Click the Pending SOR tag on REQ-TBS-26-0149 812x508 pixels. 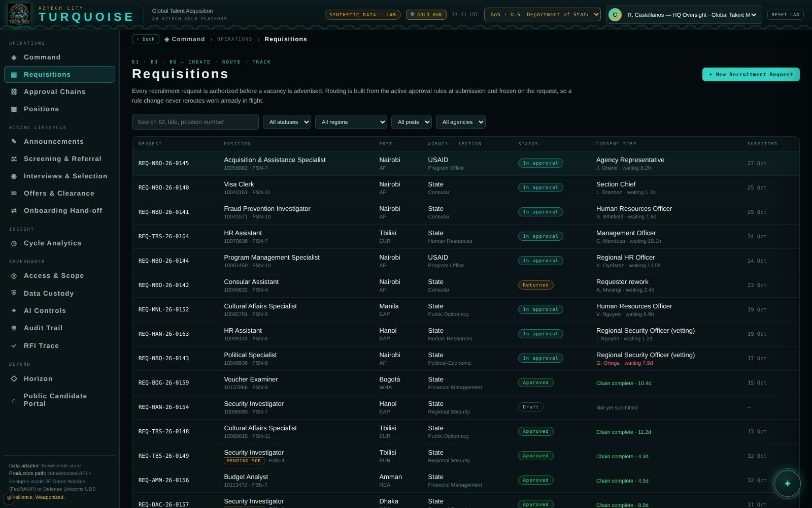(x=244, y=461)
